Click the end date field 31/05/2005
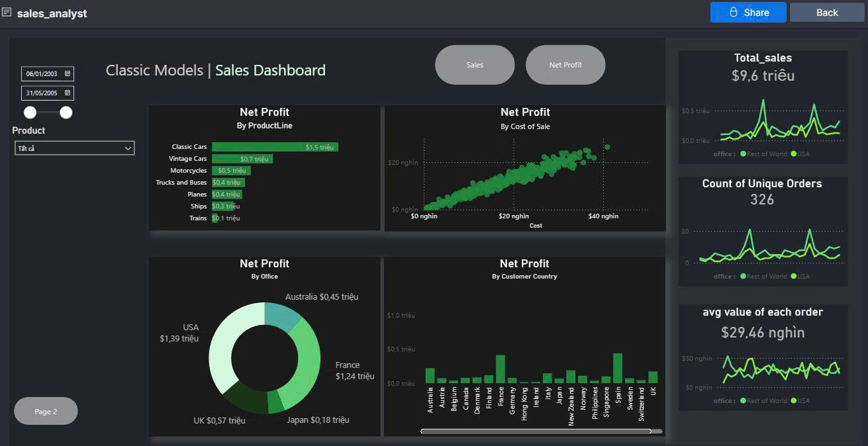Image resolution: width=868 pixels, height=446 pixels. coord(47,93)
